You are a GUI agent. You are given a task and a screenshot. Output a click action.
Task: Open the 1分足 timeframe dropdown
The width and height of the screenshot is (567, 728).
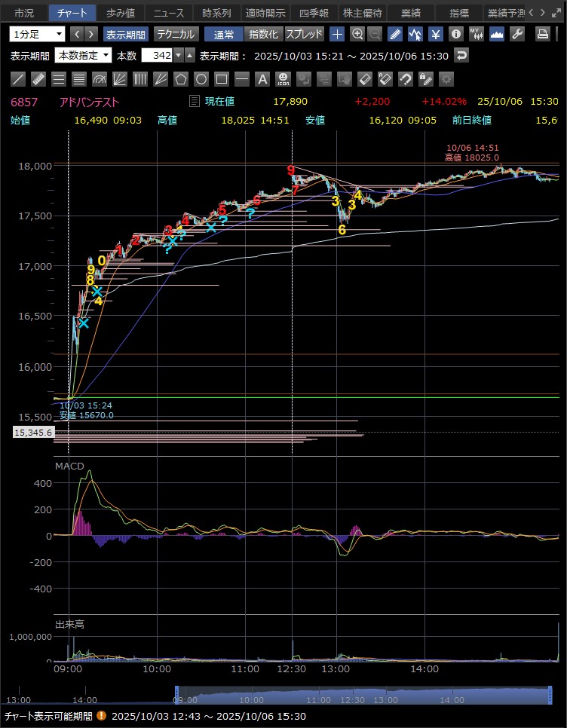point(38,34)
